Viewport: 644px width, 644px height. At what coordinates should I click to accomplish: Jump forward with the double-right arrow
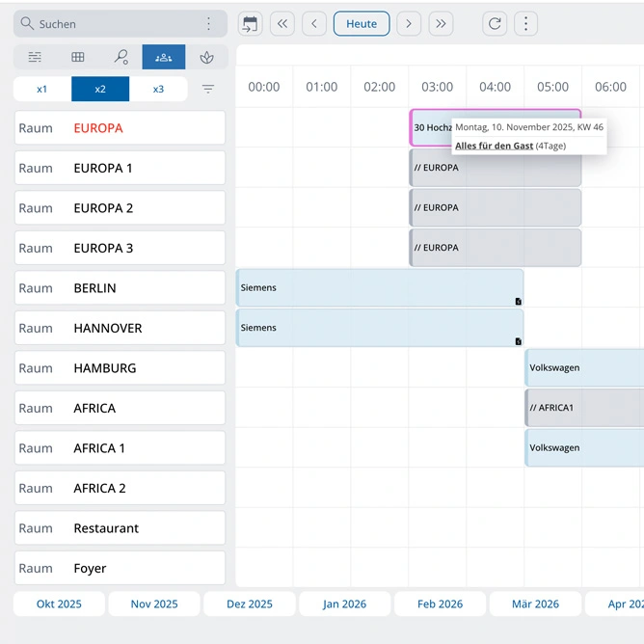pos(441,24)
